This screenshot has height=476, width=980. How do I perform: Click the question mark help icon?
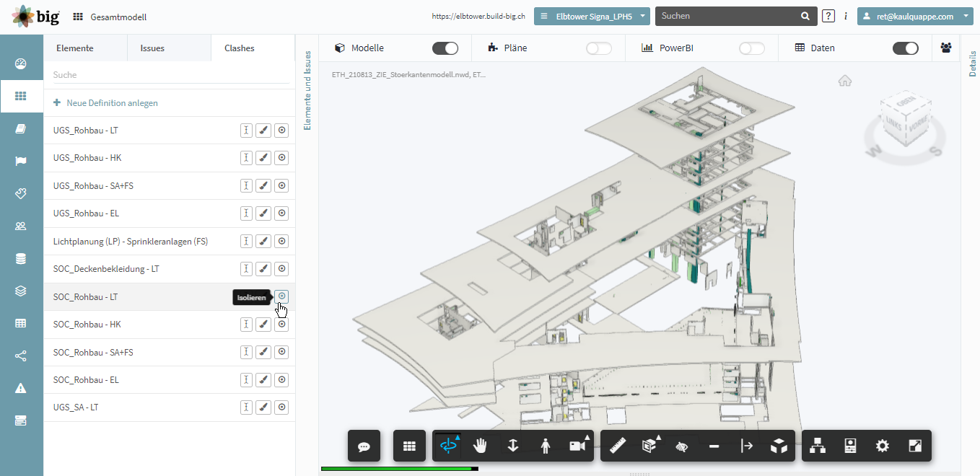pos(828,16)
